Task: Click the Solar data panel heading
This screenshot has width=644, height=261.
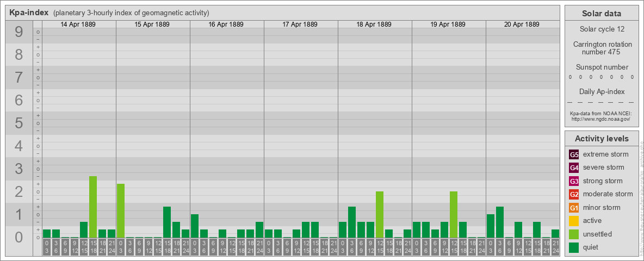Action: pos(601,14)
